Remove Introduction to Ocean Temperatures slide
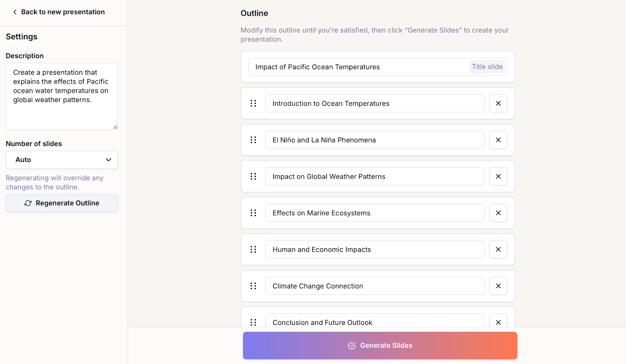This screenshot has height=364, width=626. click(x=498, y=103)
